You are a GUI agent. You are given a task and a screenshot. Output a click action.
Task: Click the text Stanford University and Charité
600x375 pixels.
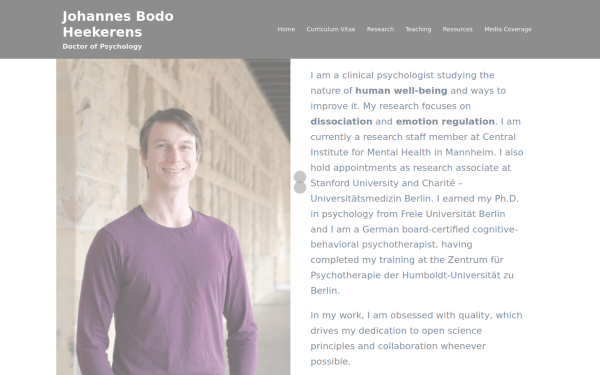tap(383, 183)
